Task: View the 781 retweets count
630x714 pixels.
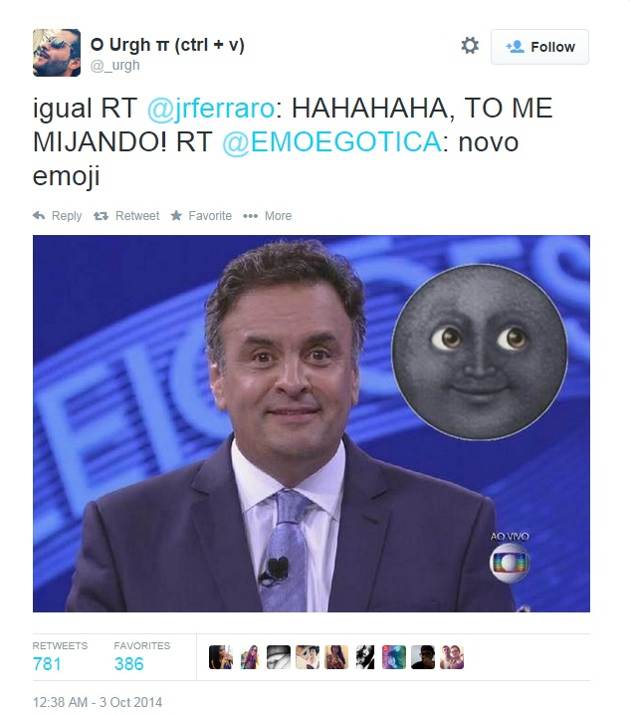Action: 47,664
